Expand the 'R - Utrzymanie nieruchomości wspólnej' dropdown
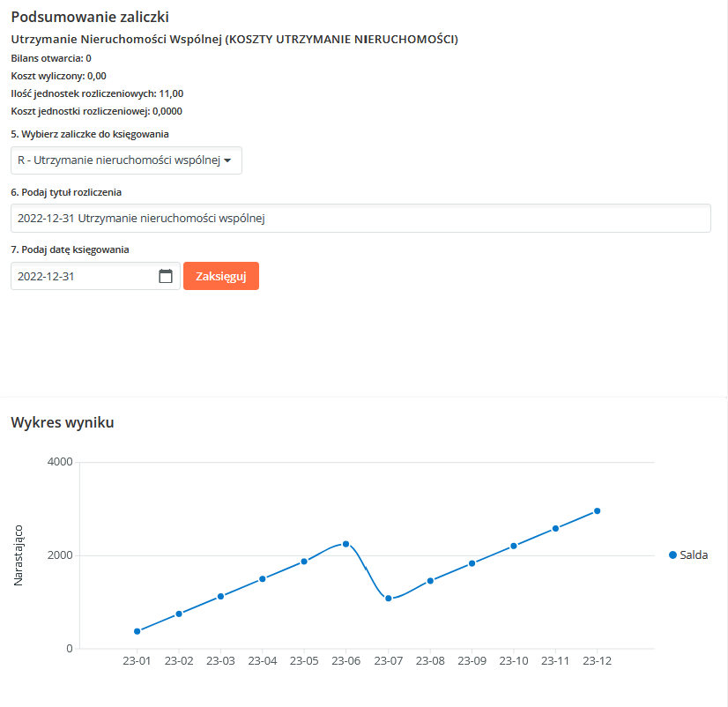This screenshot has width=728, height=707. (x=126, y=160)
